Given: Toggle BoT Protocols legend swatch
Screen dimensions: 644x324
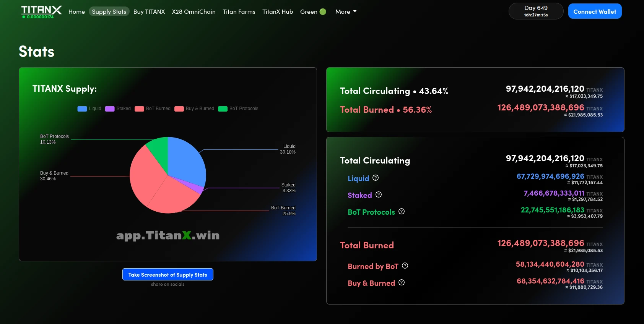Looking at the screenshot, I should (x=223, y=109).
